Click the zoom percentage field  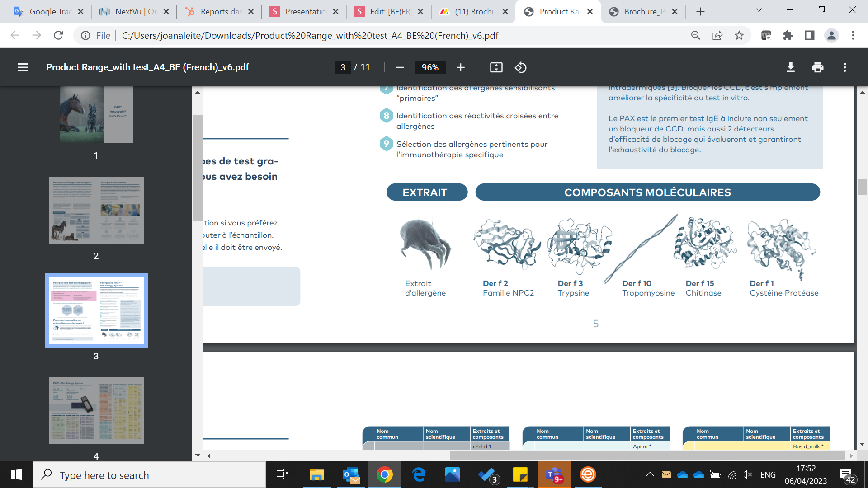[x=430, y=67]
